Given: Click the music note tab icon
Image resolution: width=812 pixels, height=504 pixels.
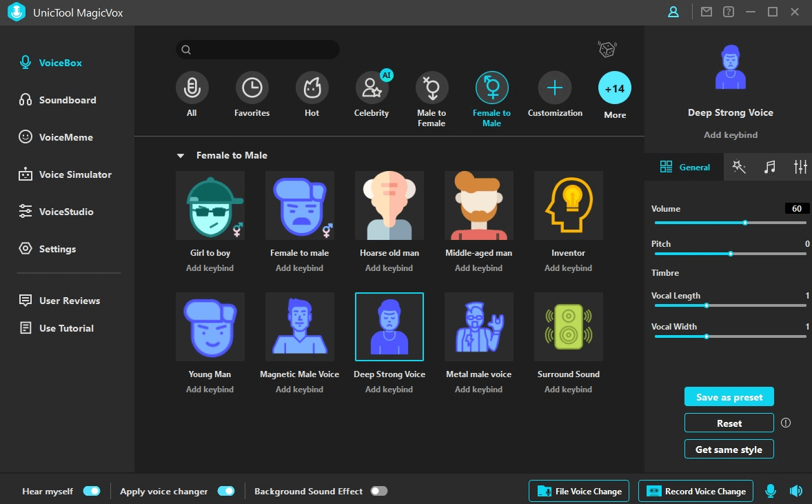Looking at the screenshot, I should [x=770, y=167].
